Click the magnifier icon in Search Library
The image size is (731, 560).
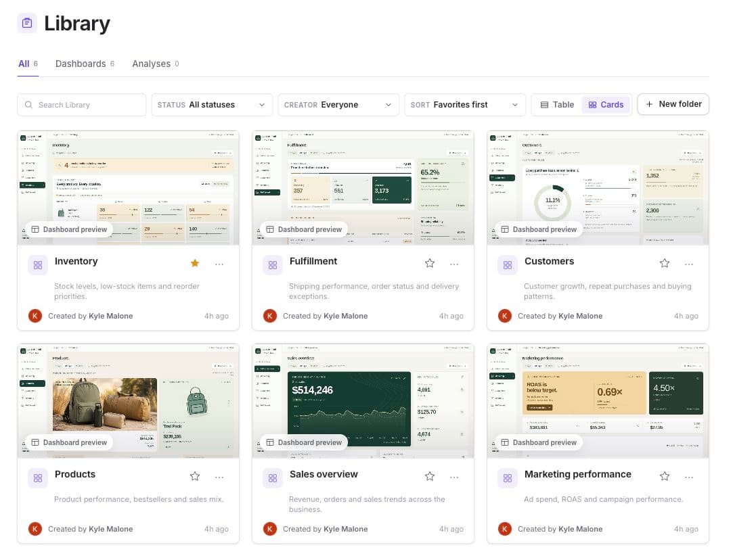28,105
